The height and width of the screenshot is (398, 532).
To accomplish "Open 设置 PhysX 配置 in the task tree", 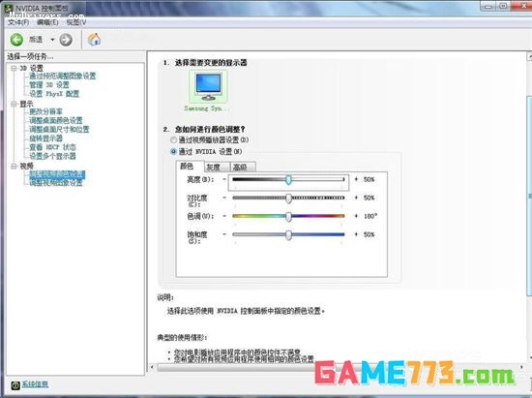I will click(x=54, y=94).
